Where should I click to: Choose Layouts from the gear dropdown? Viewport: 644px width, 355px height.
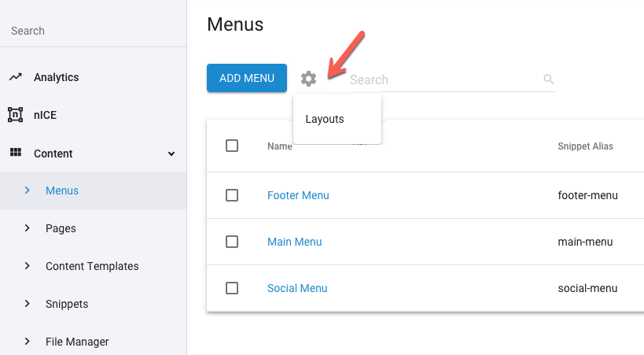325,119
